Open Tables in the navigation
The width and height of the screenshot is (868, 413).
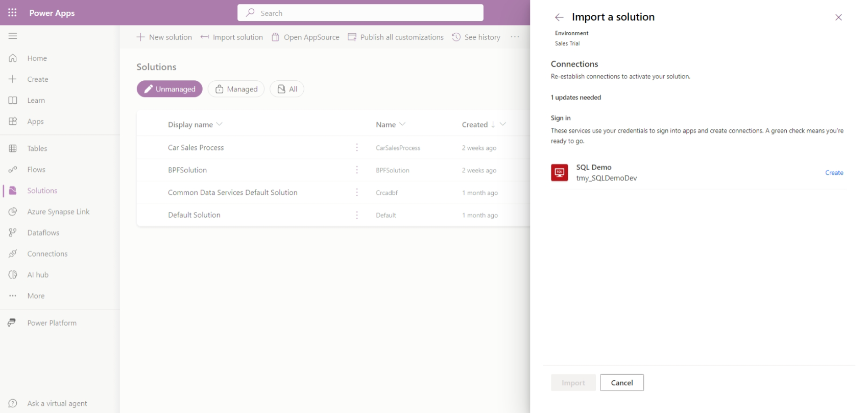[37, 148]
